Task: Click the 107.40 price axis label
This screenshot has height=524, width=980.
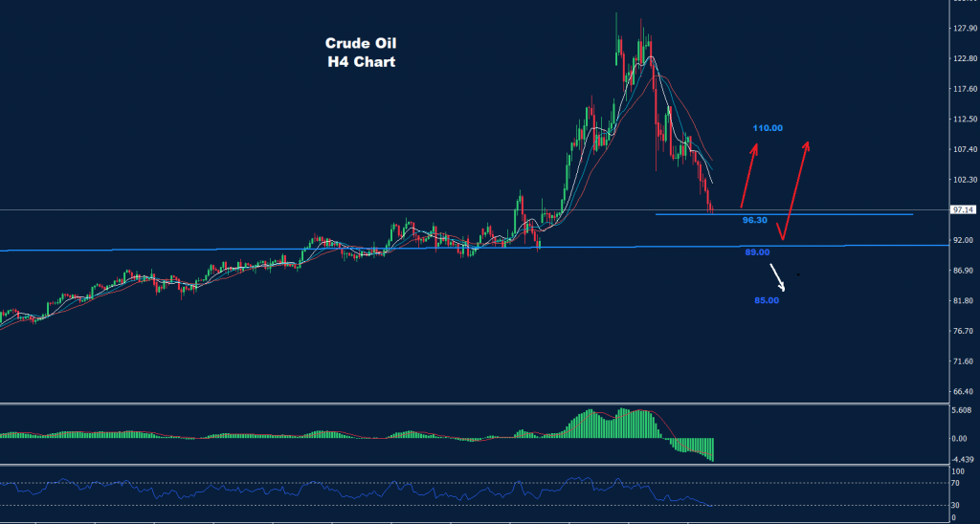Action: pyautogui.click(x=962, y=150)
